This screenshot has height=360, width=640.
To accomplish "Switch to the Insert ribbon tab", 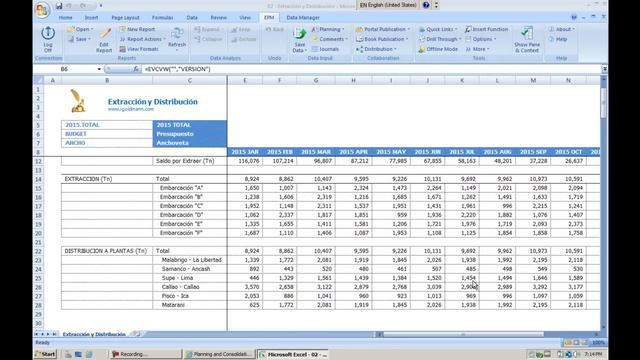I will [x=91, y=18].
